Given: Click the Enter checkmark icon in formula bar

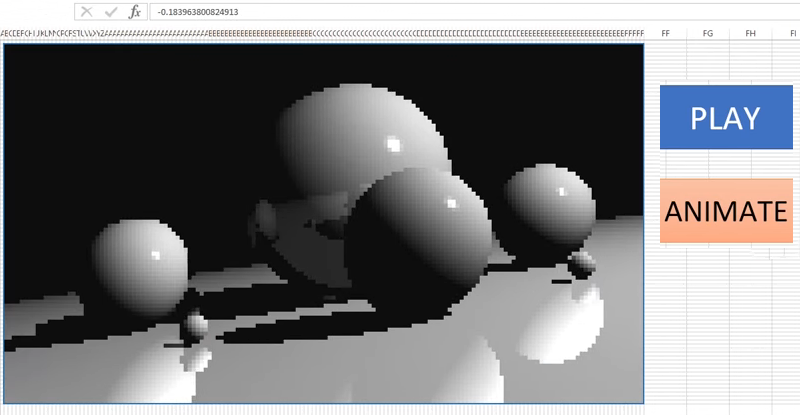Looking at the screenshot, I should (111, 12).
